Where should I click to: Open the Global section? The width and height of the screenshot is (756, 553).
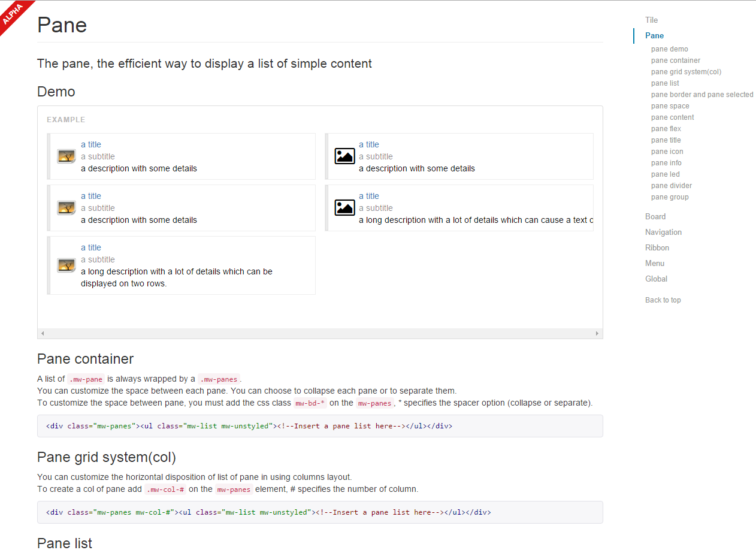pos(656,279)
